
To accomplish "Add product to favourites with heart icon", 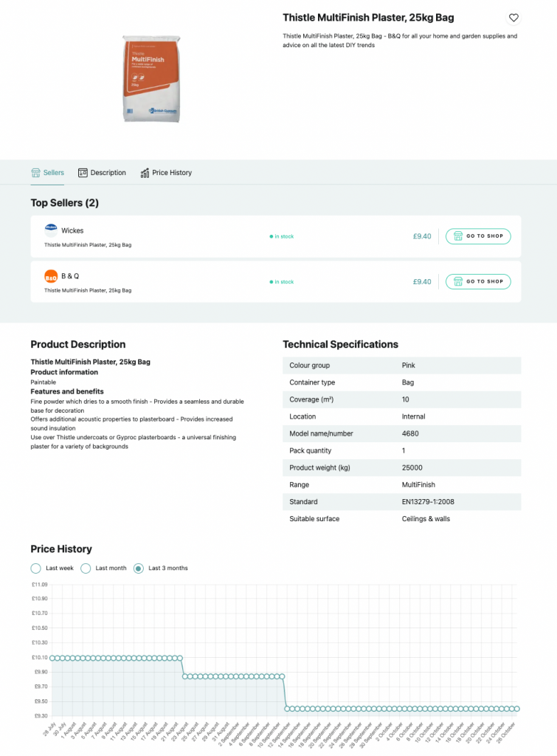I will click(513, 18).
